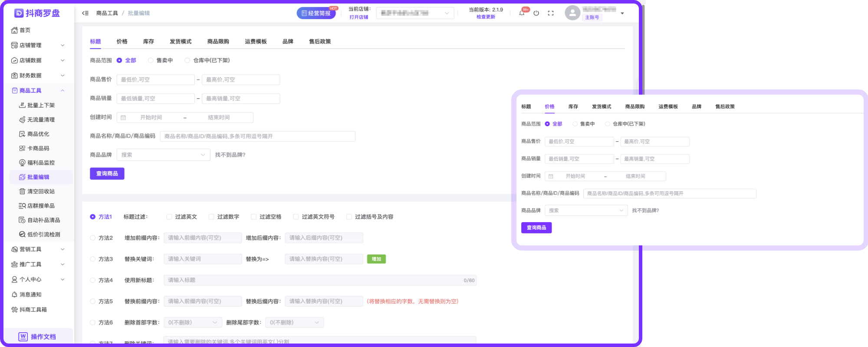868x347 pixels.
Task: Open 福利品监控 sidebar item
Action: [x=41, y=163]
